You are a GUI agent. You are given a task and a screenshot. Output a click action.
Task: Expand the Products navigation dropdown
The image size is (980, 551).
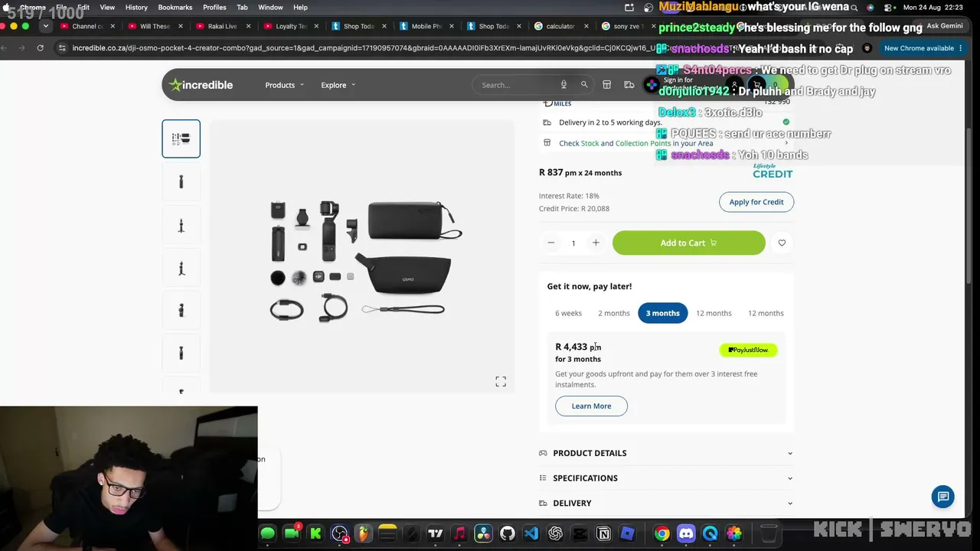tap(285, 85)
